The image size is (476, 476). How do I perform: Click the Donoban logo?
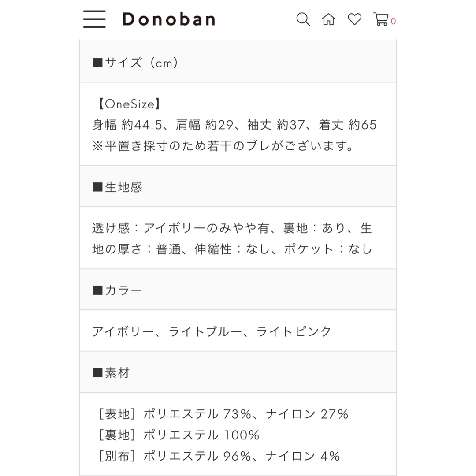point(169,19)
